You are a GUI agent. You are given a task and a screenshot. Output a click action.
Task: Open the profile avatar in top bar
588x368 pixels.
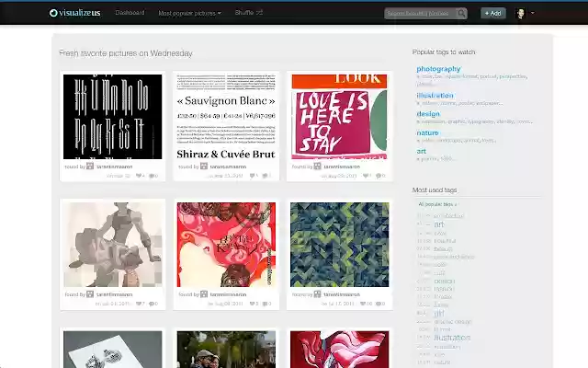[x=521, y=14]
